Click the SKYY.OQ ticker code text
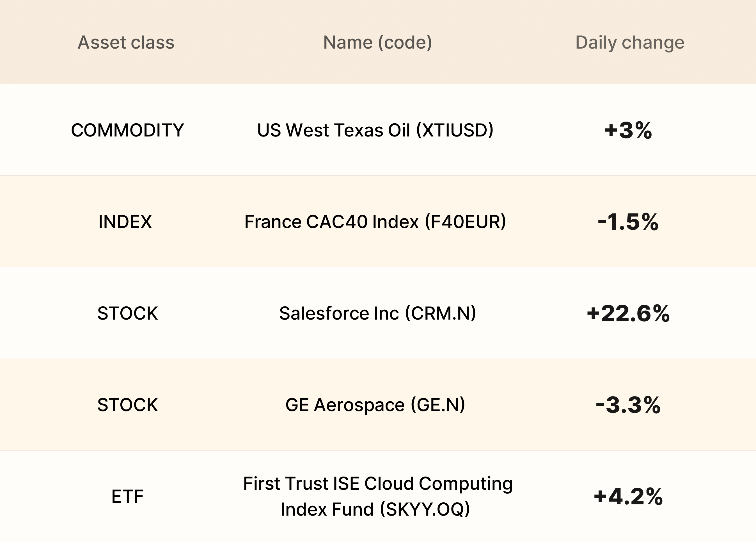Image resolution: width=756 pixels, height=542 pixels. (x=425, y=509)
